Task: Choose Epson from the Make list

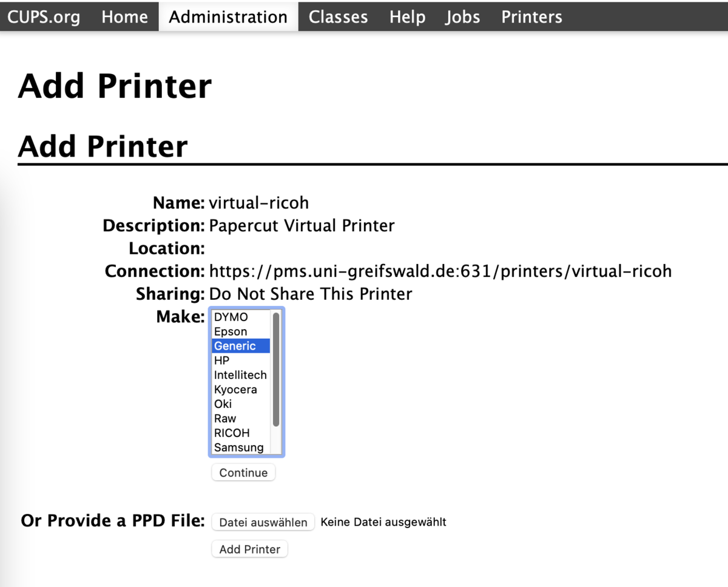Action: [x=231, y=331]
